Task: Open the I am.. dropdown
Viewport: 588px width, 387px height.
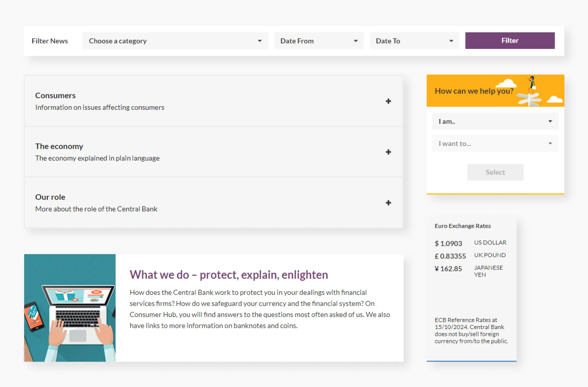Action: [x=495, y=121]
